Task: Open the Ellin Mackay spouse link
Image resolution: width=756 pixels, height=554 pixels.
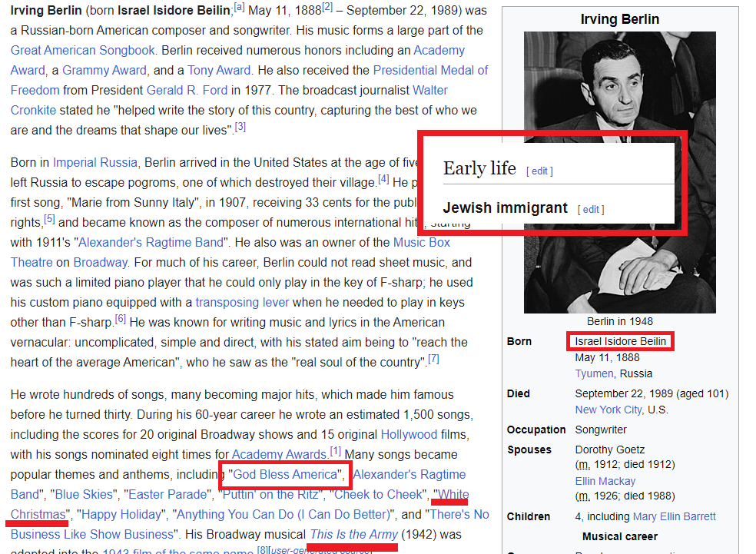Action: coord(605,481)
